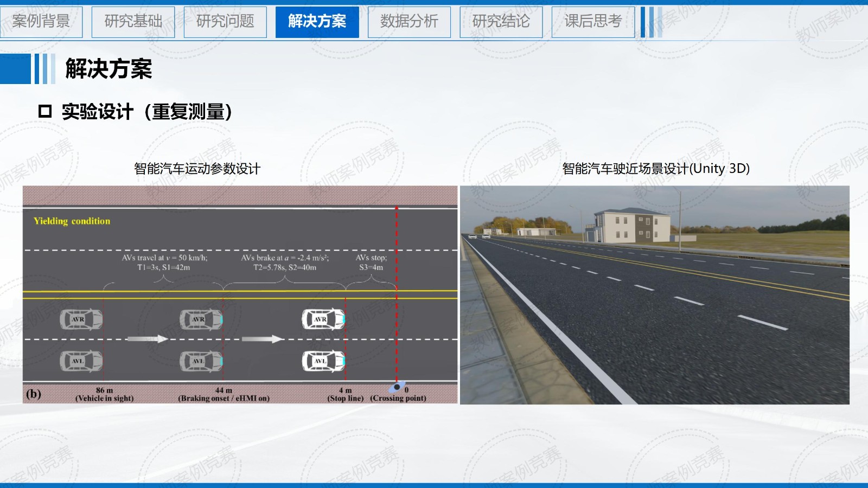Switch to the 研究基础 tab
The height and width of the screenshot is (488, 868).
click(x=133, y=22)
